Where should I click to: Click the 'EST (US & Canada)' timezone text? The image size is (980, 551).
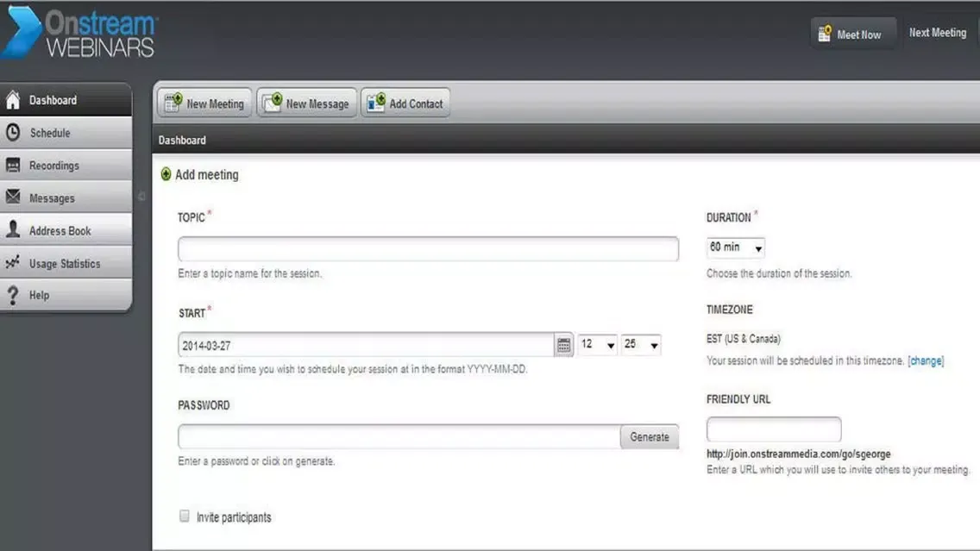click(x=744, y=339)
